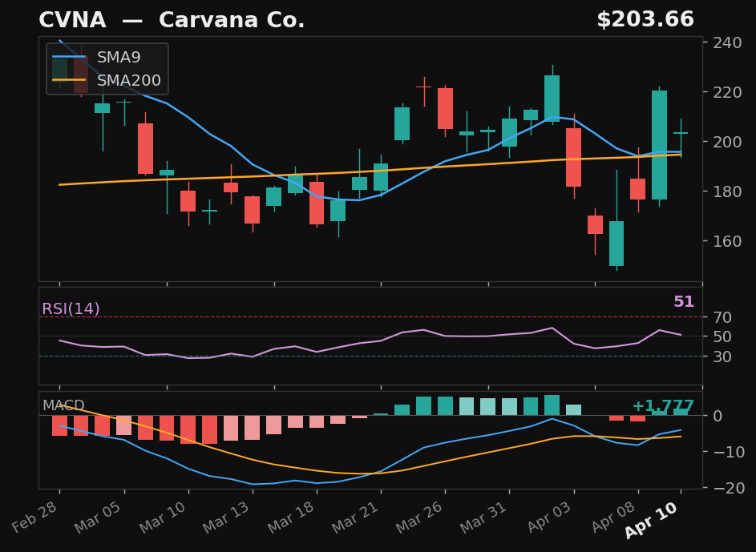Click the RSI(14) indicator label

click(x=71, y=308)
